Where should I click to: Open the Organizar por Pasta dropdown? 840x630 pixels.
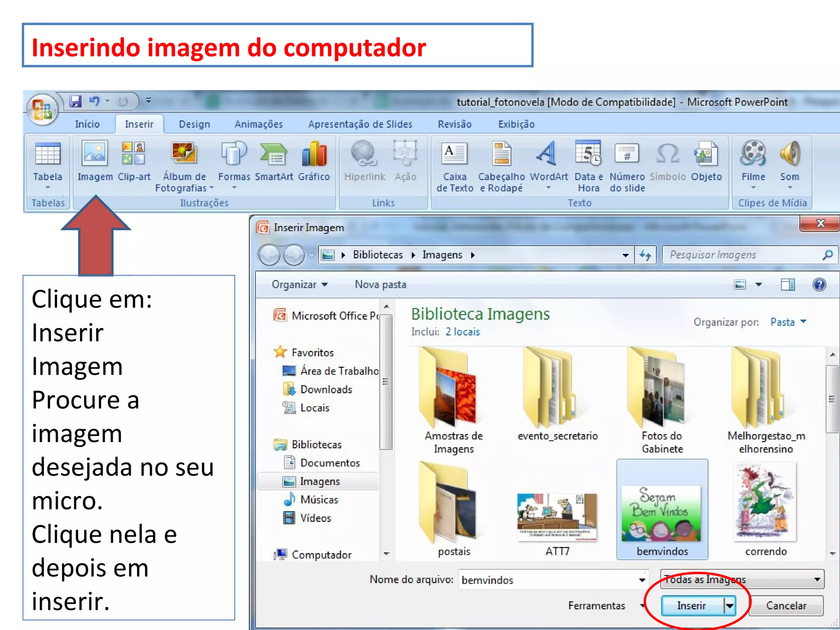788,322
